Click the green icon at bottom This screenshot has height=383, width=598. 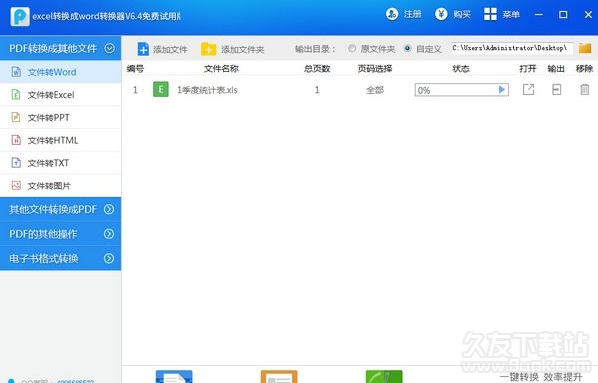tap(384, 377)
